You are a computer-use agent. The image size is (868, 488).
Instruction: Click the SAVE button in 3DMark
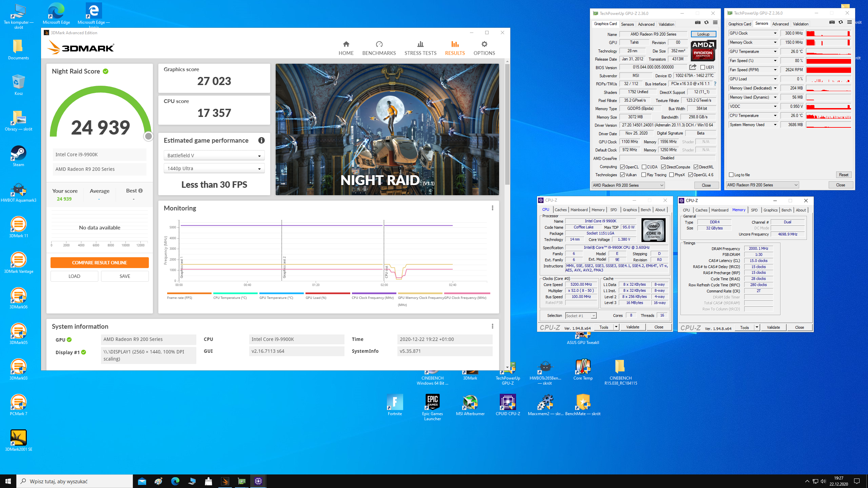pos(125,276)
